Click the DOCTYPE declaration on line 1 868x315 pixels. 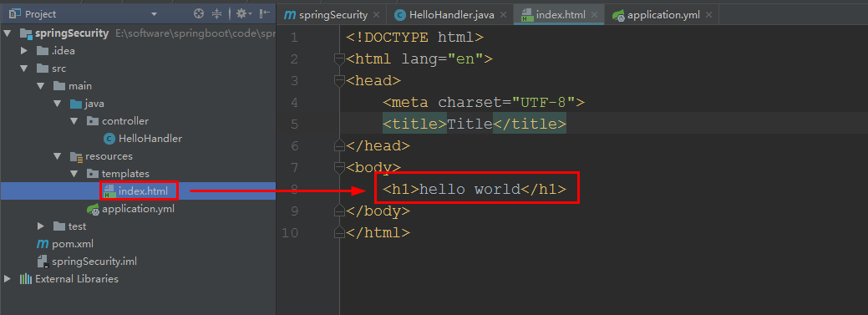pos(414,38)
